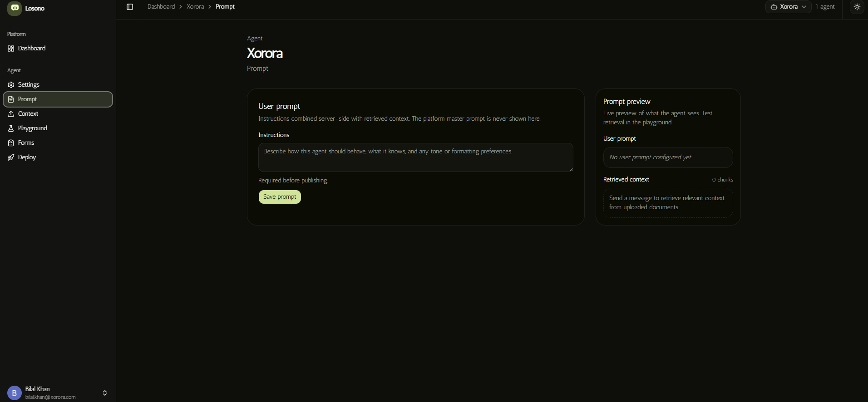Open the Settings sidebar item
The image size is (868, 402).
(58, 85)
